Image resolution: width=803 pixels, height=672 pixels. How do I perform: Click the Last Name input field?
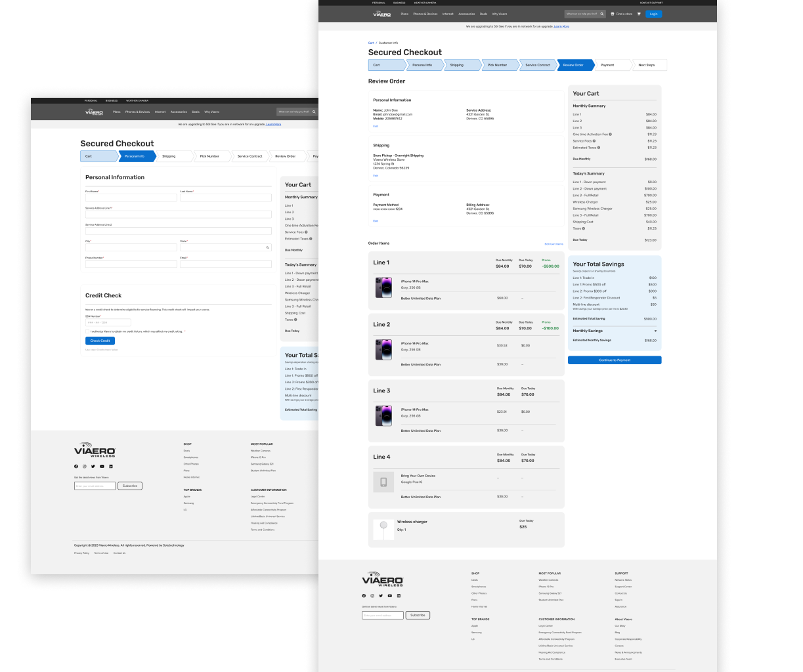(x=226, y=198)
